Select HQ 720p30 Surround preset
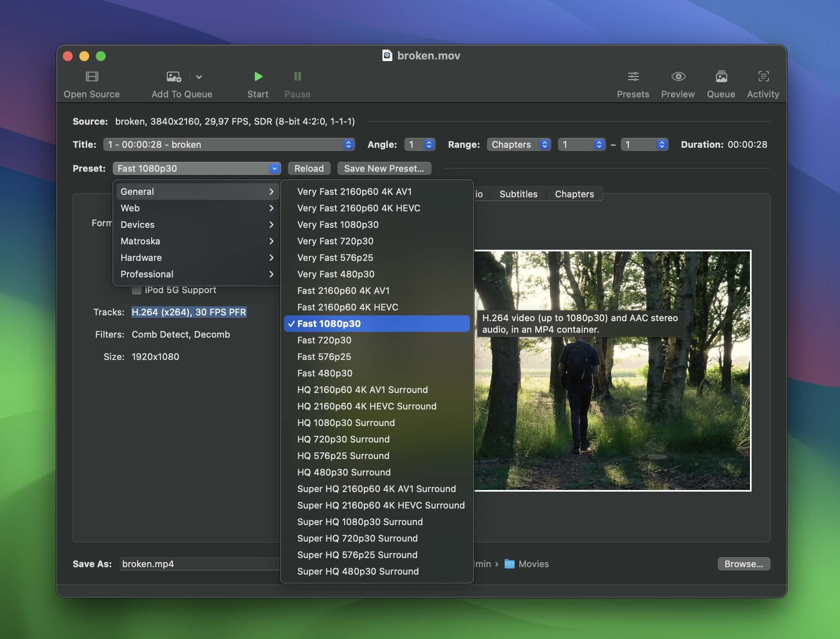The width and height of the screenshot is (840, 639). coord(377,439)
